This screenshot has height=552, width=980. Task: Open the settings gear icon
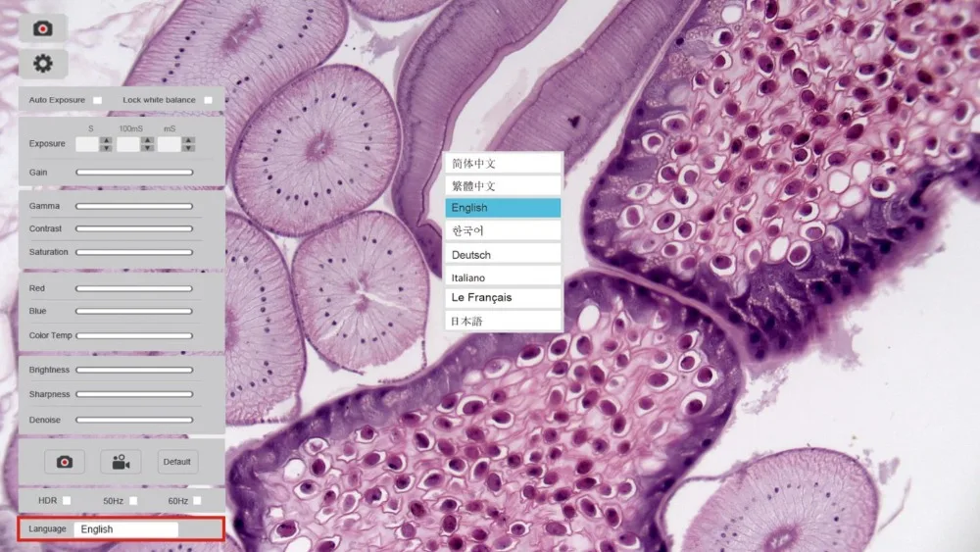click(42, 63)
